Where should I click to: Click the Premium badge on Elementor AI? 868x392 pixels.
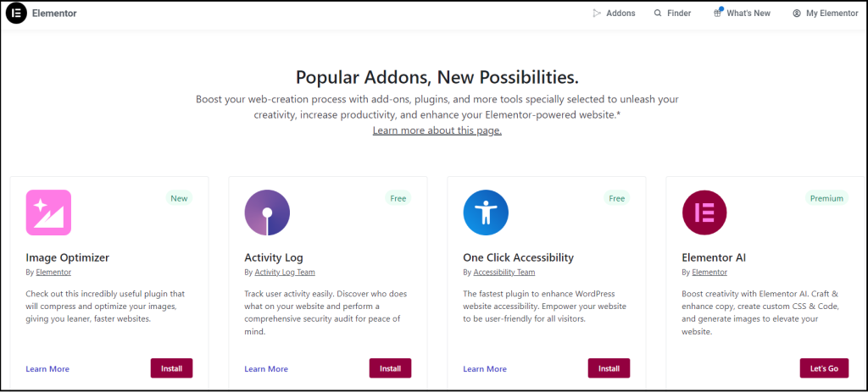(x=826, y=198)
